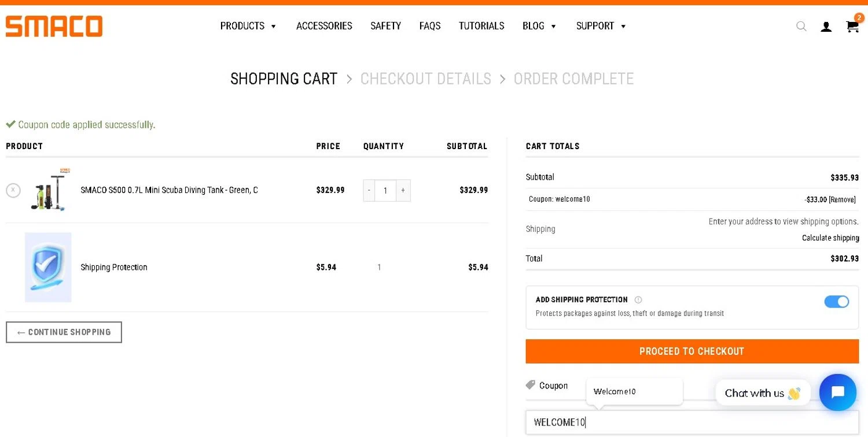
Task: Click the Total amount $302.93
Action: [x=845, y=258]
